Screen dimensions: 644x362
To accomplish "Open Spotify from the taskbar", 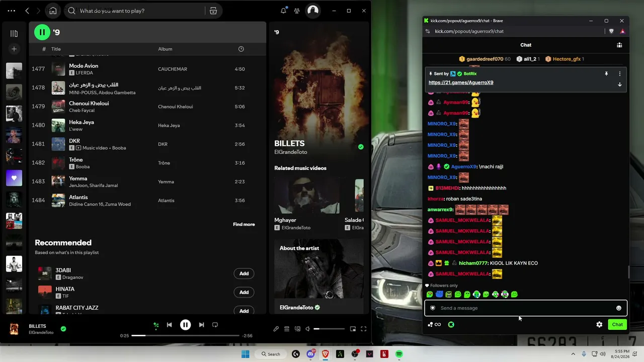I will click(x=399, y=354).
